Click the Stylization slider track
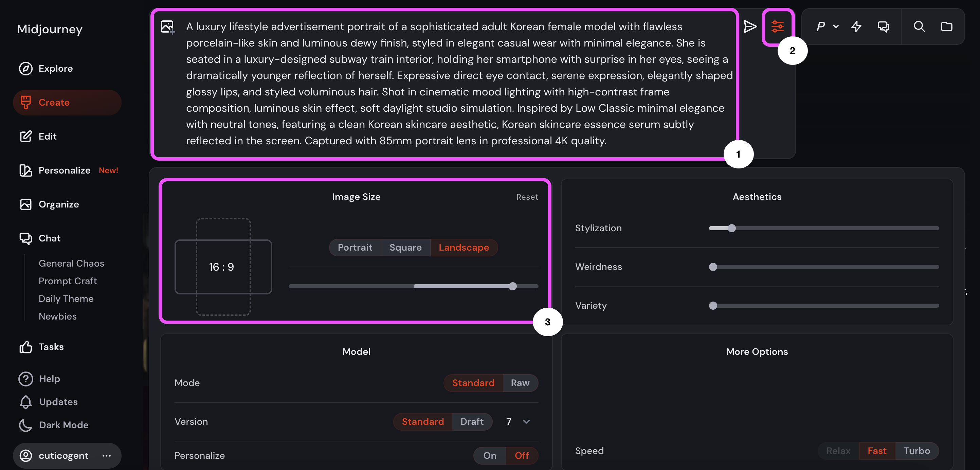This screenshot has height=470, width=980. click(x=824, y=228)
